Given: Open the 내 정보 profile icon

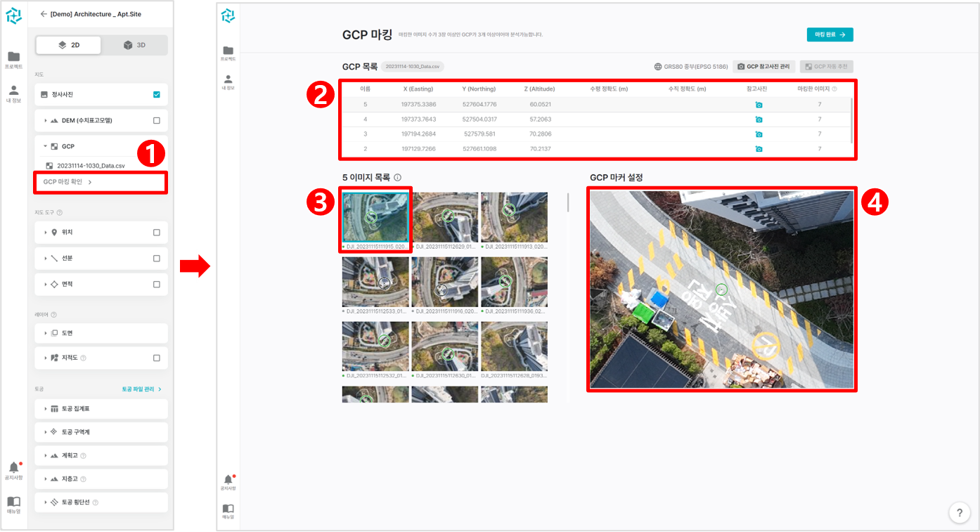Looking at the screenshot, I should pyautogui.click(x=14, y=88).
